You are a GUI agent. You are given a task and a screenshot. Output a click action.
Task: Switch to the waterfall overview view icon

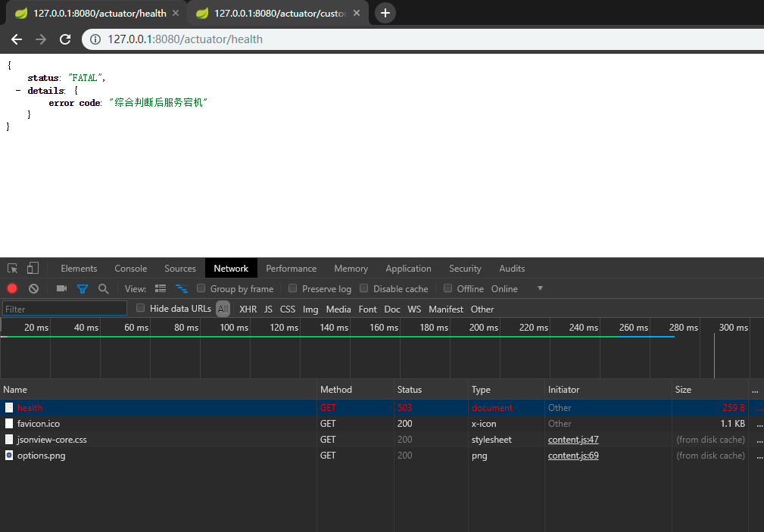coord(182,288)
